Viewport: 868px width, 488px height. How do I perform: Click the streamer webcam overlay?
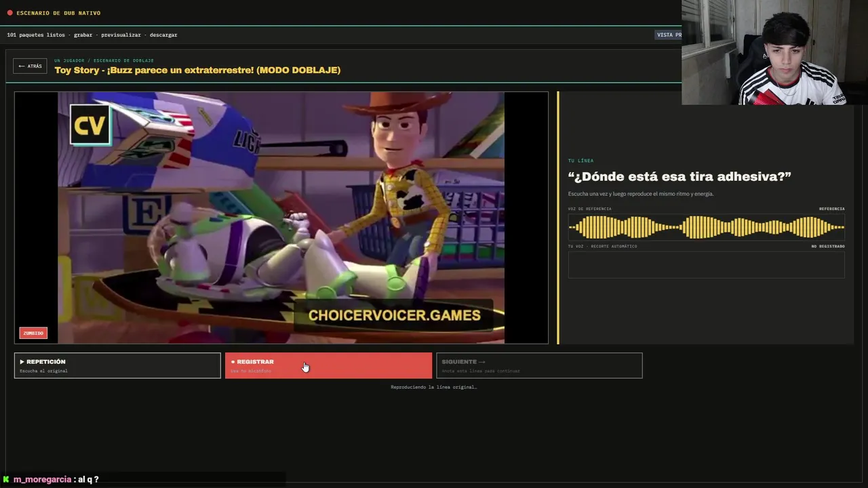774,52
